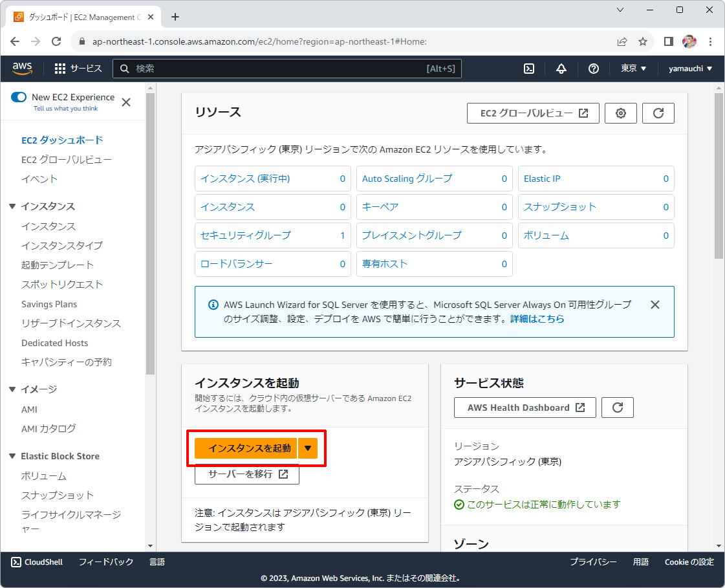The width and height of the screenshot is (725, 588).
Task: View site information lock icon
Action: (82, 41)
